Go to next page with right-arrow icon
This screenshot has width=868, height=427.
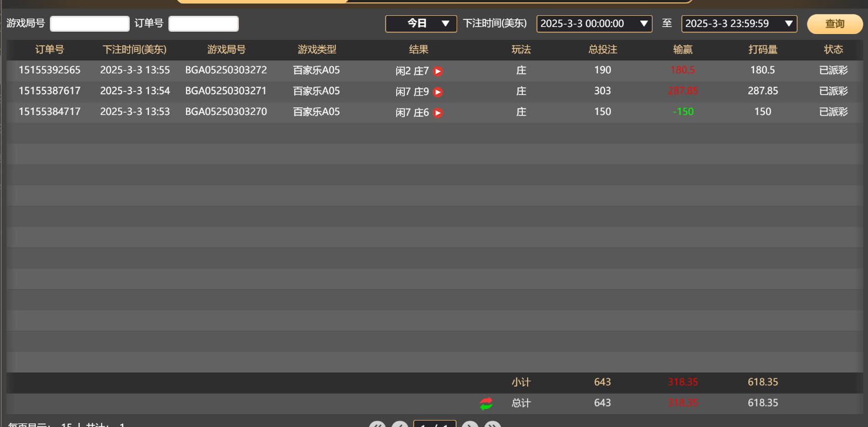pyautogui.click(x=470, y=424)
